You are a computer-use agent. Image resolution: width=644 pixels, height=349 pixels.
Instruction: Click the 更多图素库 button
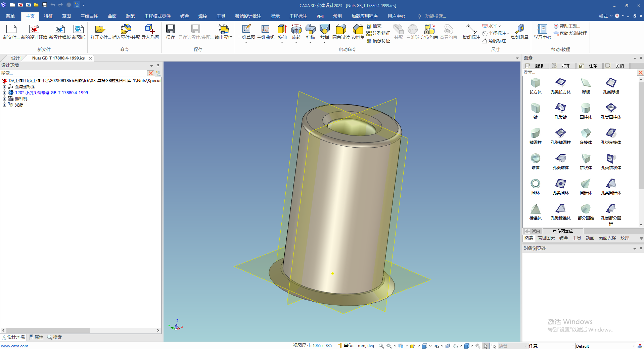point(563,231)
